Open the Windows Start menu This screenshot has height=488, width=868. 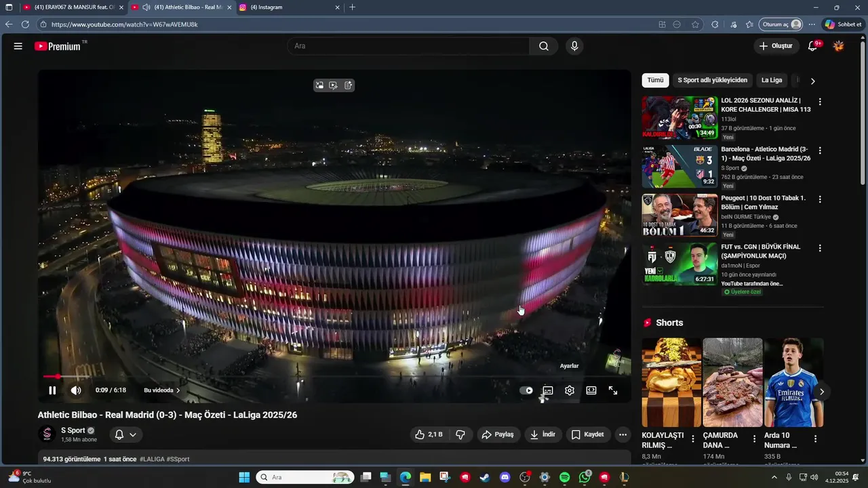tap(244, 477)
